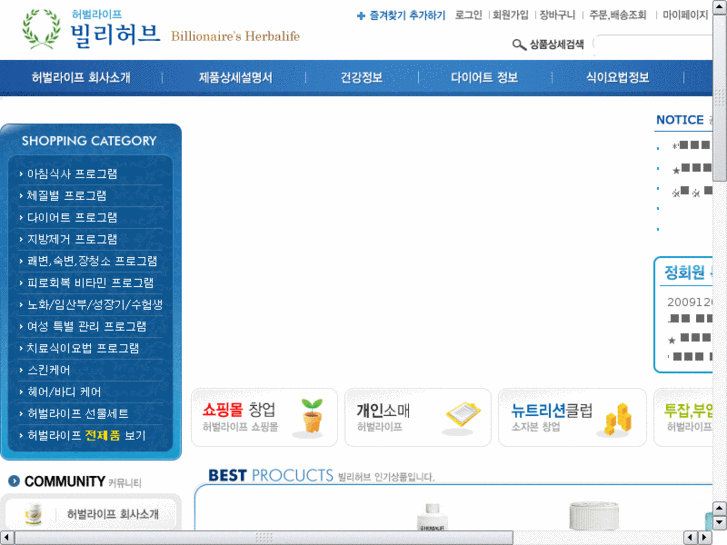Click the magnifier icon beside 상품상세검색
Screen dimensions: 727x545
click(x=519, y=45)
